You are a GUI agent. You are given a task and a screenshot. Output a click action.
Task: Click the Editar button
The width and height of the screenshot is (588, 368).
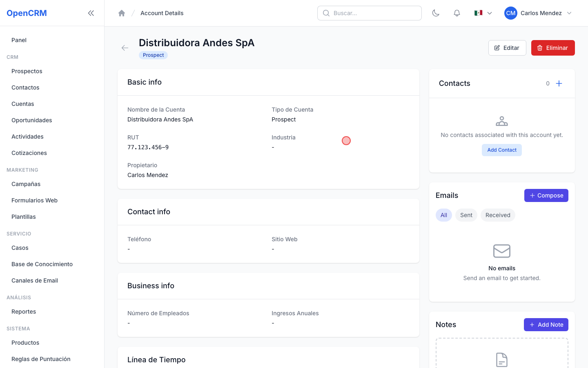507,48
